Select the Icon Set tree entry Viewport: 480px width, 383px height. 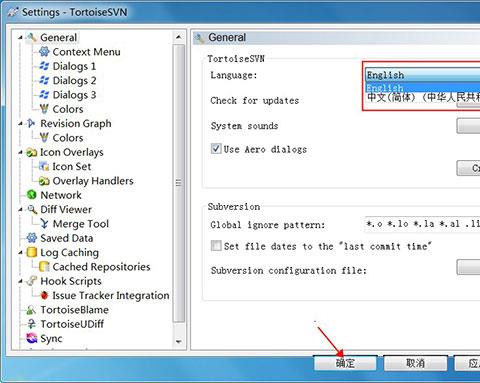(72, 166)
